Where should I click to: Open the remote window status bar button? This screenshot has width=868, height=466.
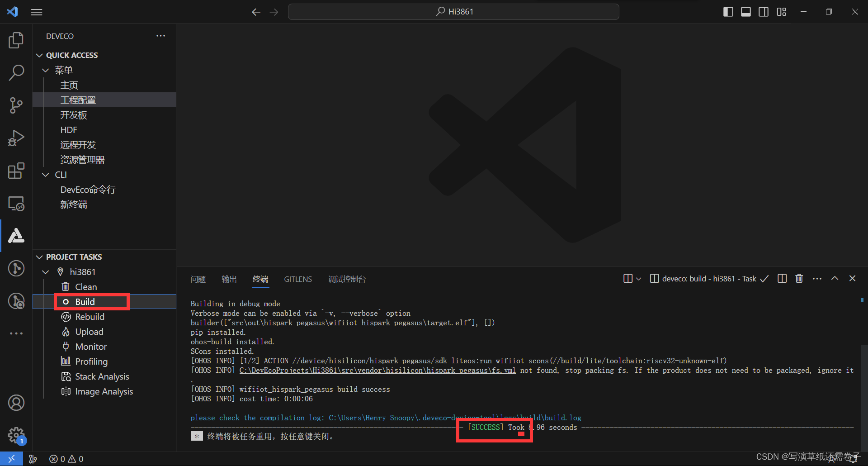[11, 459]
